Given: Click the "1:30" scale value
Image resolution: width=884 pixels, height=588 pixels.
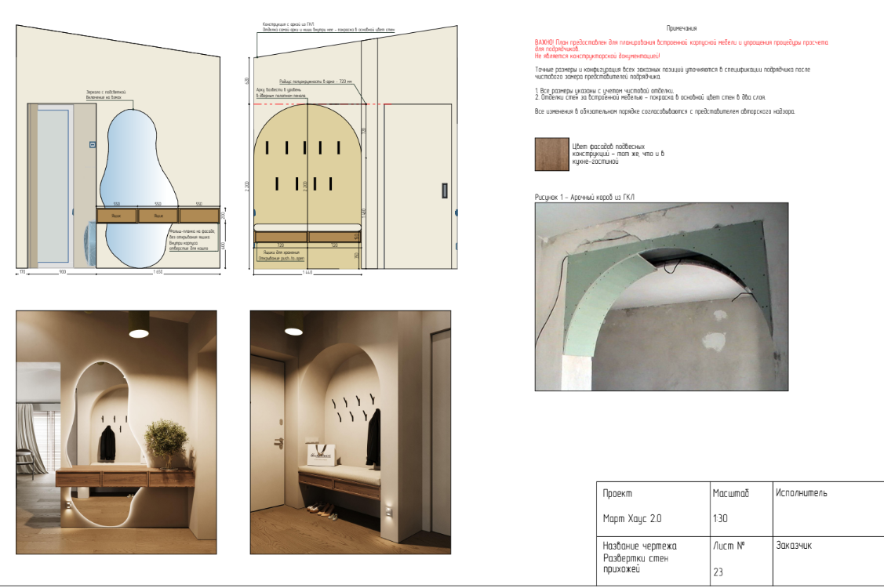Looking at the screenshot, I should coord(719,519).
